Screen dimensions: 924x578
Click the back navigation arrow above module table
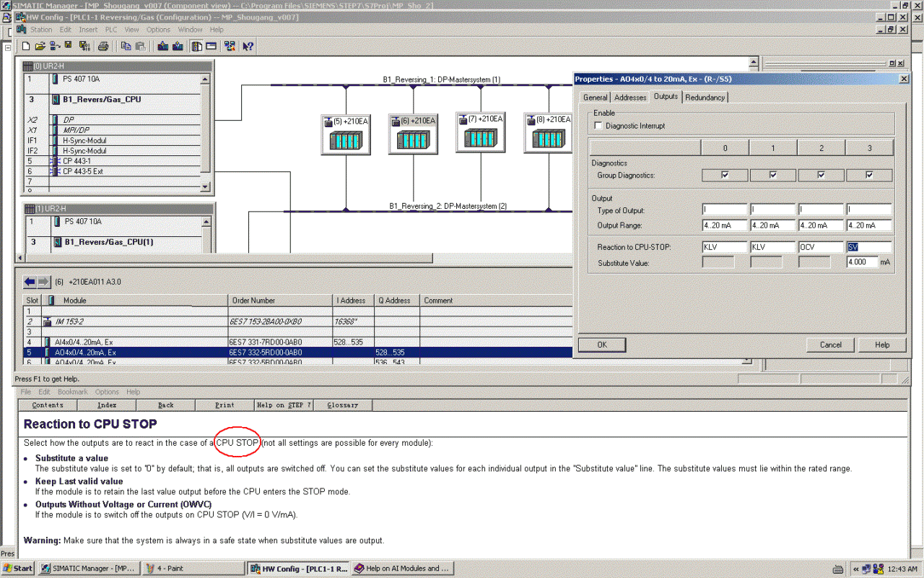click(30, 282)
